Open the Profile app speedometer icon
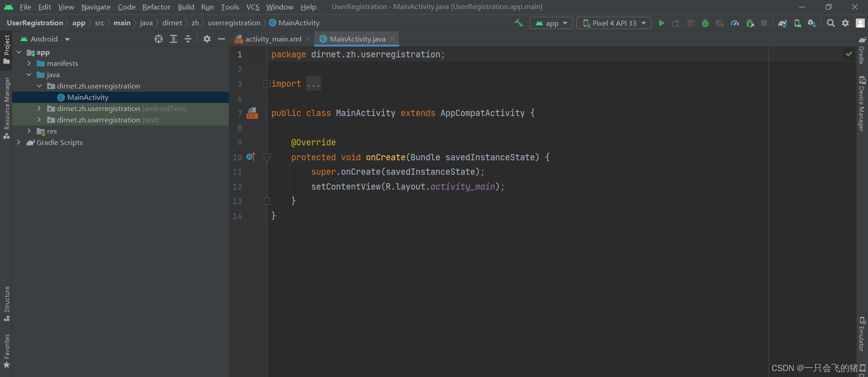This screenshot has width=868, height=377. (735, 23)
